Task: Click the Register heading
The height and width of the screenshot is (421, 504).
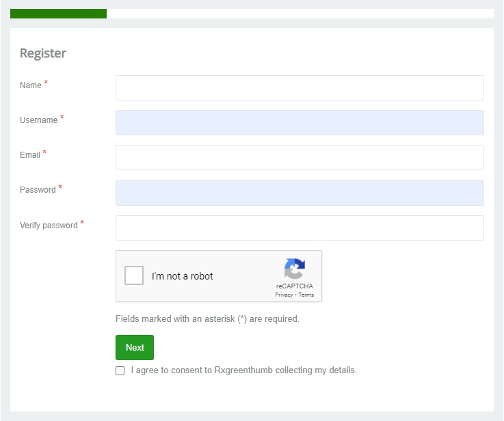Action: [x=43, y=53]
